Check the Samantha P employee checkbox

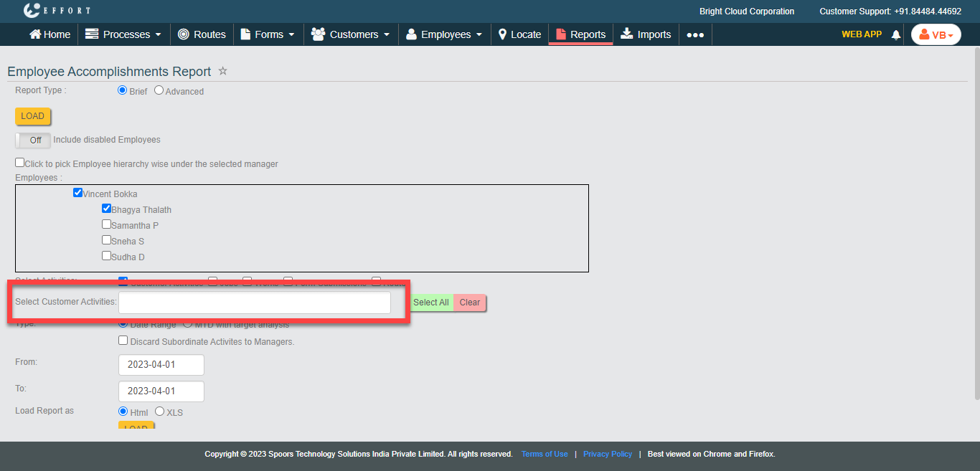106,224
